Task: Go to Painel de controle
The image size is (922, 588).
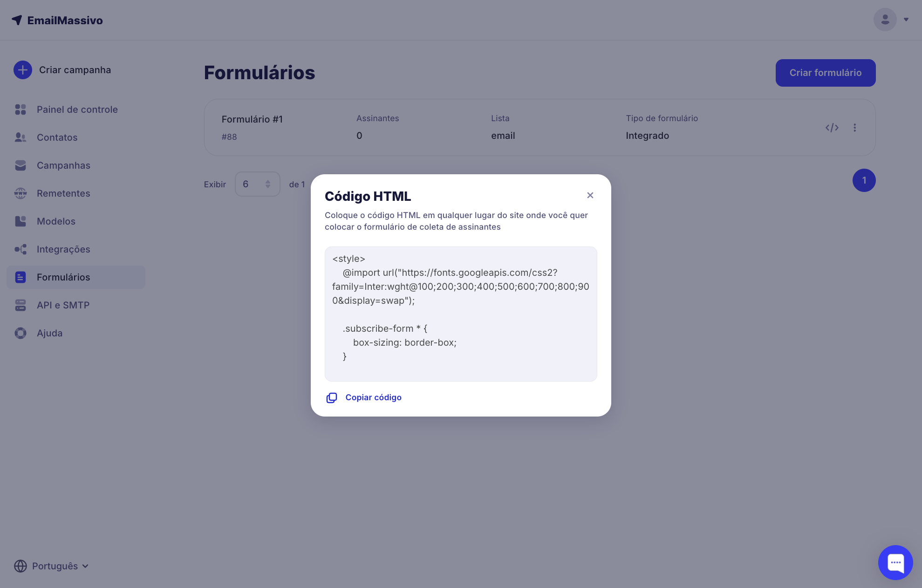Action: click(x=77, y=109)
